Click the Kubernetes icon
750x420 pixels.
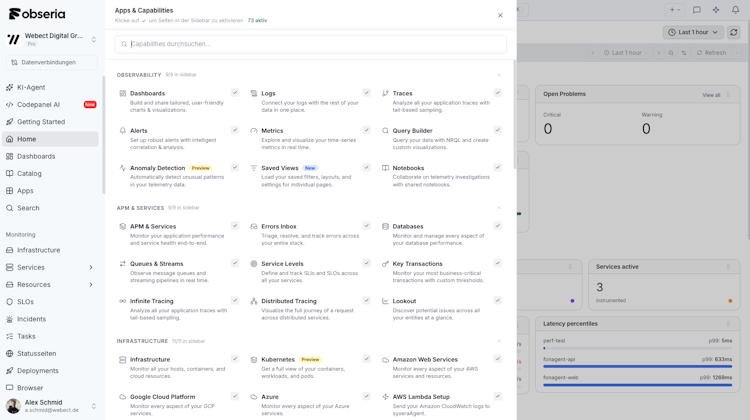254,359
